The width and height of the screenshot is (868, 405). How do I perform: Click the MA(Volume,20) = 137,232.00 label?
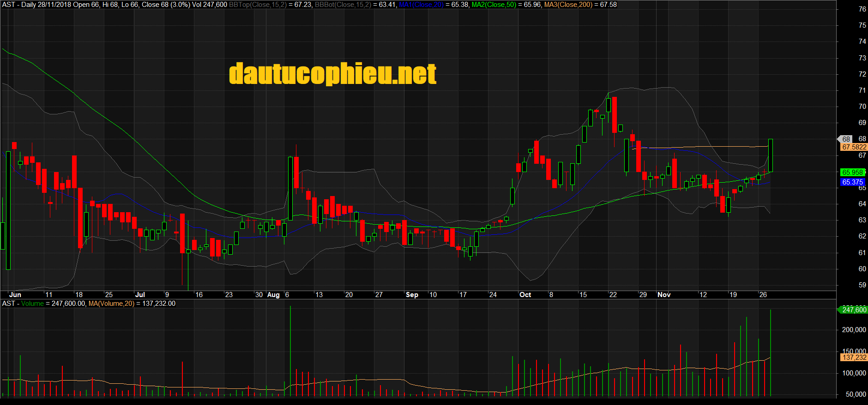coord(132,304)
